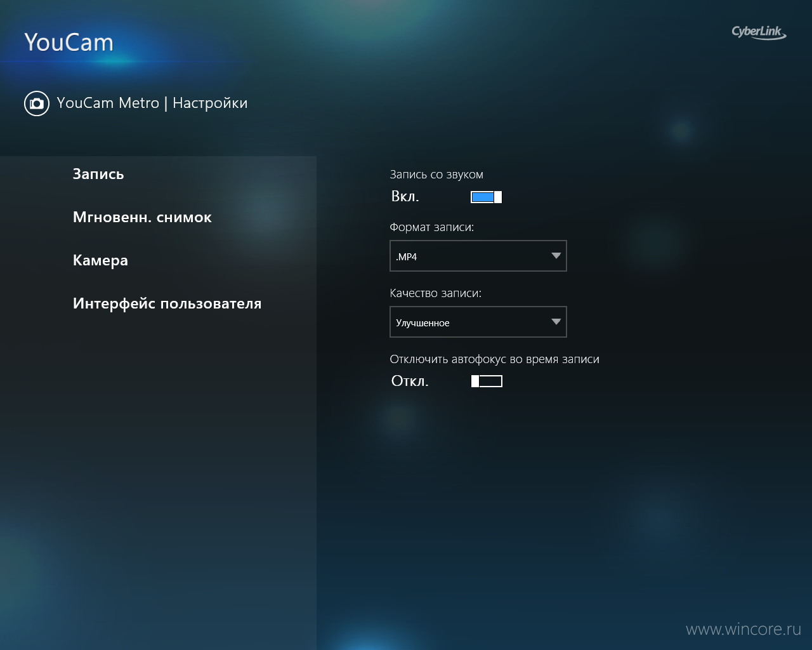812x650 pixels.
Task: Open the Интерфейс пользователя section
Action: tap(167, 303)
